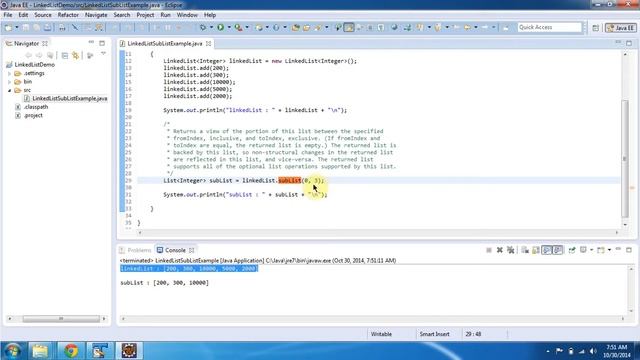Open the Display Selected Console dropdown arrow

point(591,250)
